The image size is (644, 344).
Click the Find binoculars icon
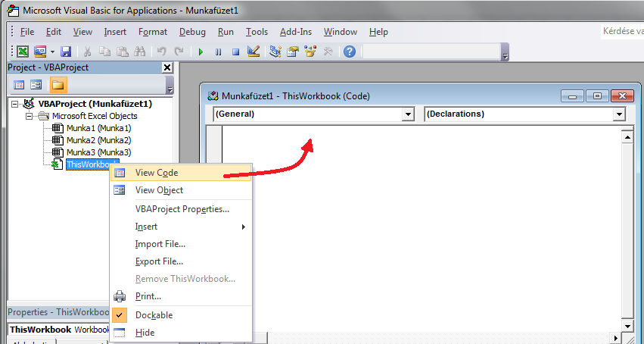pos(140,52)
